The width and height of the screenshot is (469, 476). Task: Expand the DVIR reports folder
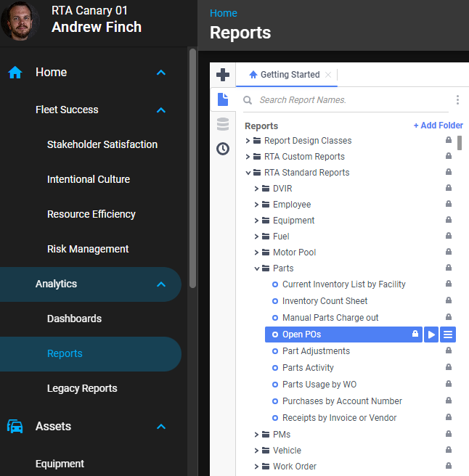[257, 189]
